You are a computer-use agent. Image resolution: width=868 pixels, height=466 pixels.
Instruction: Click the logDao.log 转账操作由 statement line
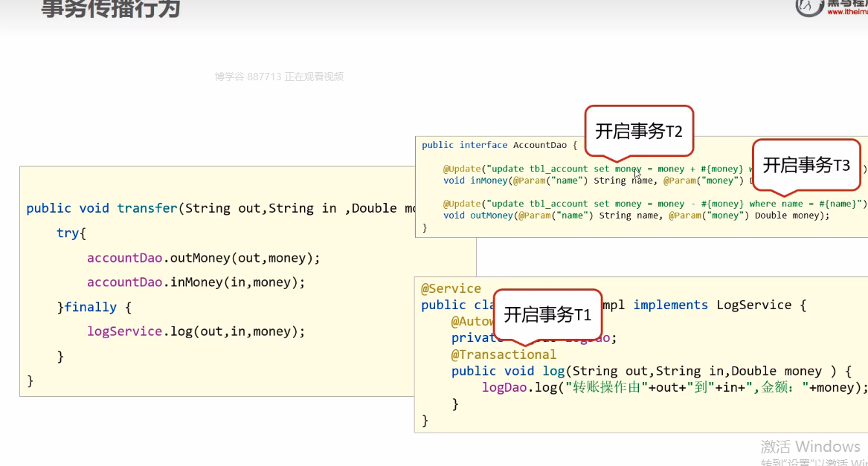[x=675, y=387]
